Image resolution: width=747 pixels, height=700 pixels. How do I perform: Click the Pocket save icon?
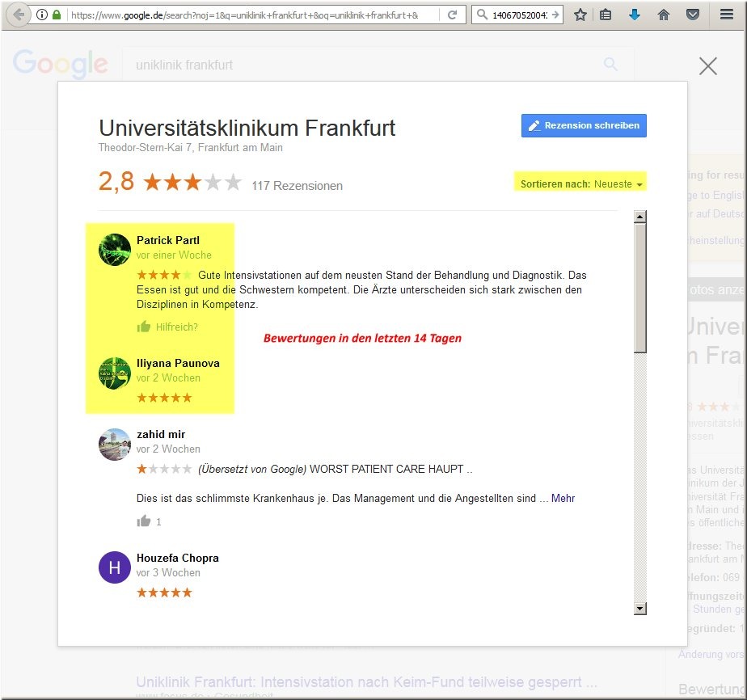[x=692, y=15]
